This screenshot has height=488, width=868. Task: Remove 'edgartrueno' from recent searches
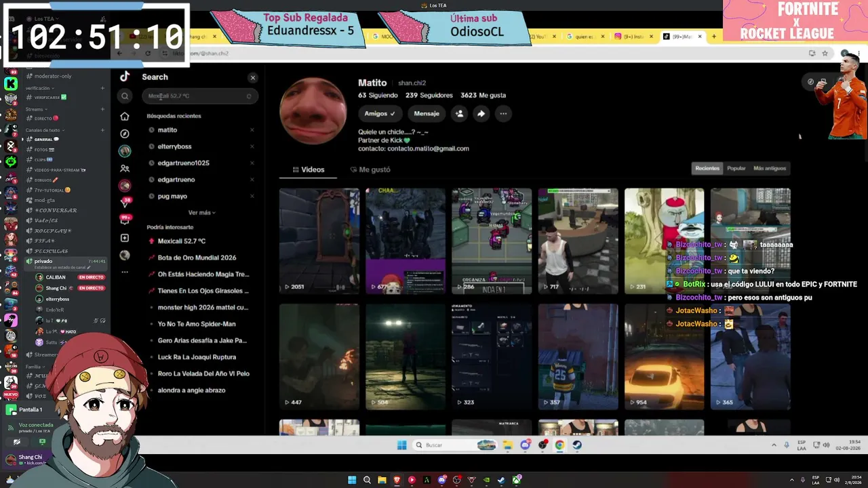252,180
